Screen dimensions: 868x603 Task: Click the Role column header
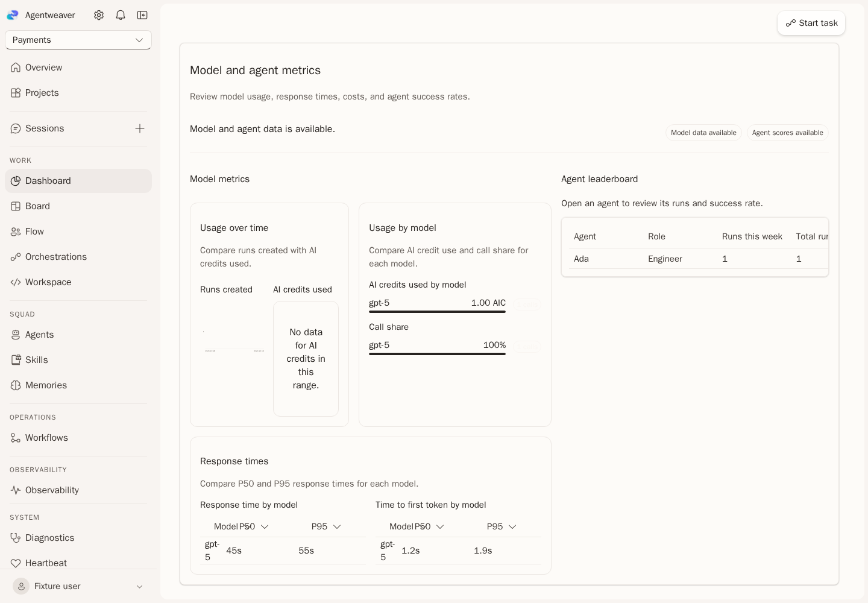tap(656, 236)
